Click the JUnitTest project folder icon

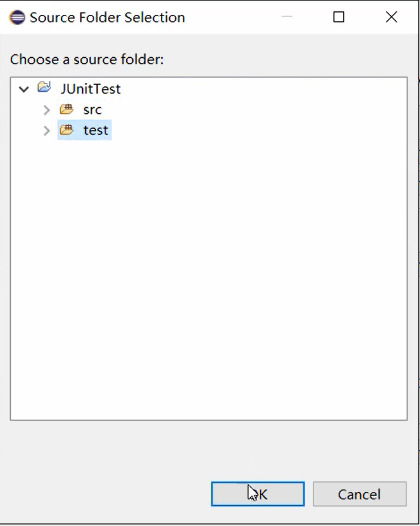(44, 87)
